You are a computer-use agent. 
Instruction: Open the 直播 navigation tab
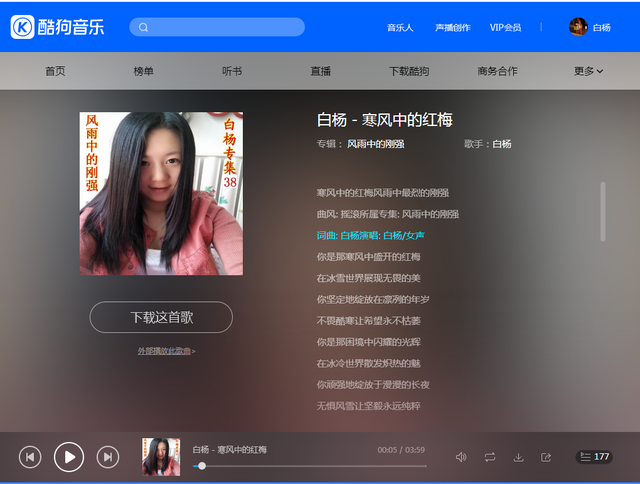coord(320,71)
